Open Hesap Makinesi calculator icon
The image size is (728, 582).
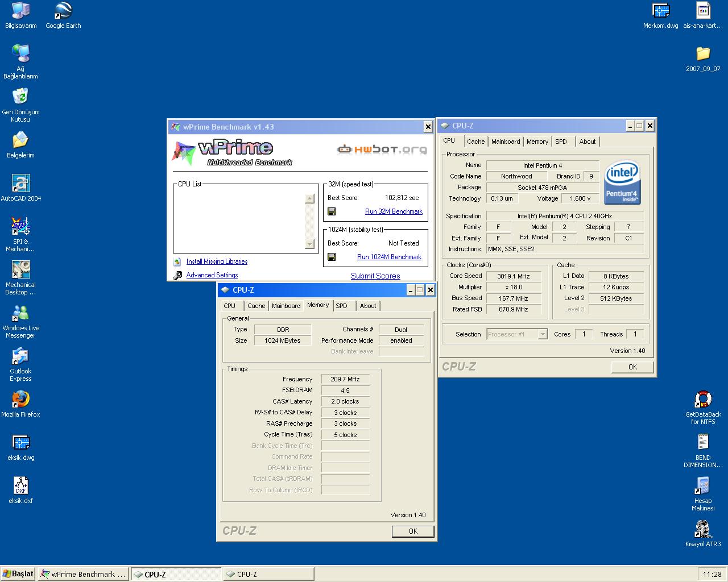pos(703,493)
